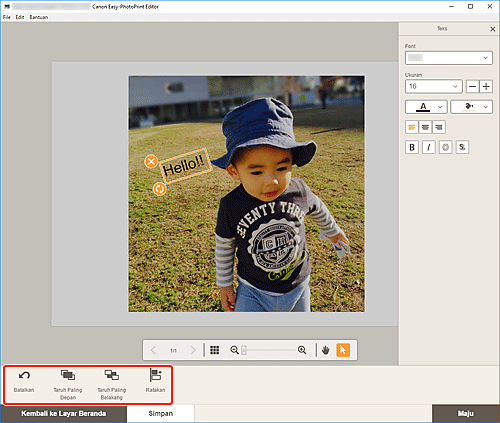The image size is (500, 423).
Task: Click the zoom in magnifier
Action: [x=302, y=350]
